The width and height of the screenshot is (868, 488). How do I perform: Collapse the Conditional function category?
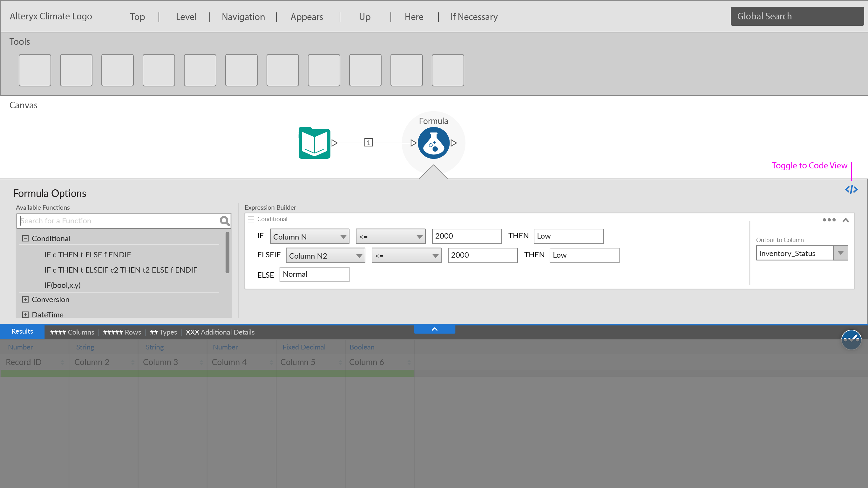point(25,238)
